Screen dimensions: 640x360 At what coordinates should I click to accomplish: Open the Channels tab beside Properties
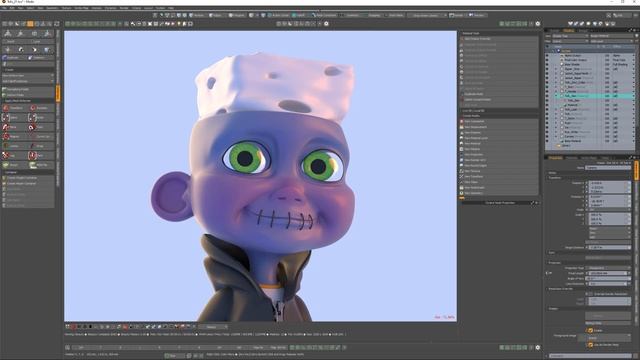coord(571,158)
